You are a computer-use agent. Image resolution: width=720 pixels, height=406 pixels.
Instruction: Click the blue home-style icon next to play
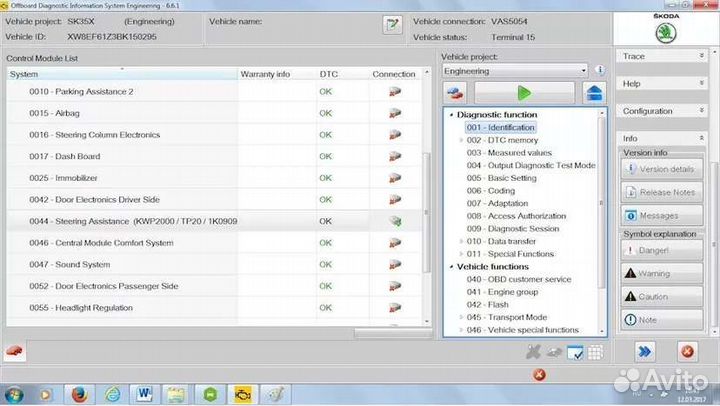594,93
